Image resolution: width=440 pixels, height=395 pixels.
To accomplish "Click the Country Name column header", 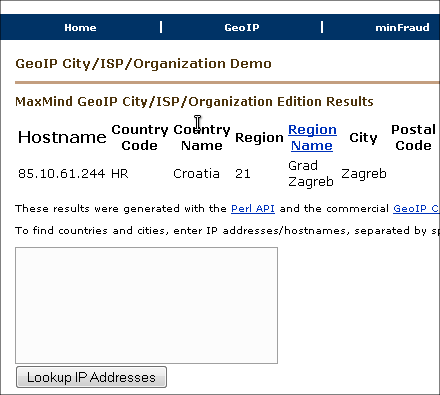I will pyautogui.click(x=202, y=137).
